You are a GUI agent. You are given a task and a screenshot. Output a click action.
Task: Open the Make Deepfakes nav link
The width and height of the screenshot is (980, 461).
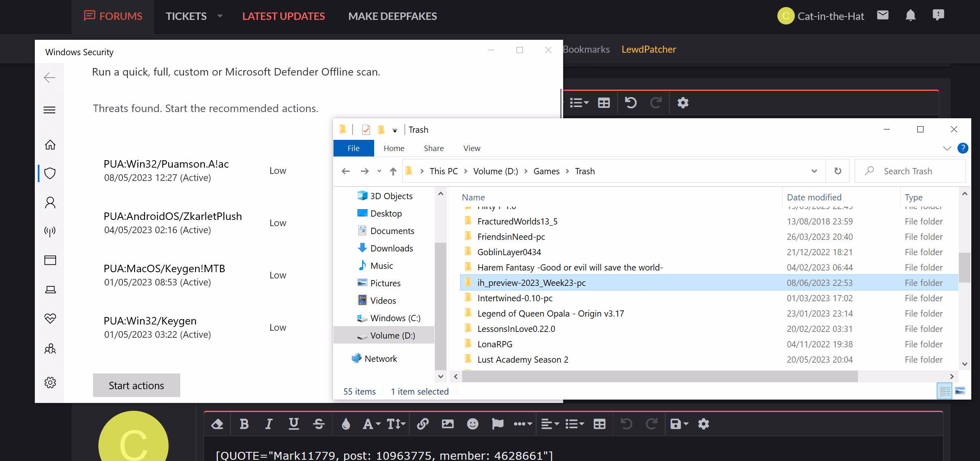point(392,16)
